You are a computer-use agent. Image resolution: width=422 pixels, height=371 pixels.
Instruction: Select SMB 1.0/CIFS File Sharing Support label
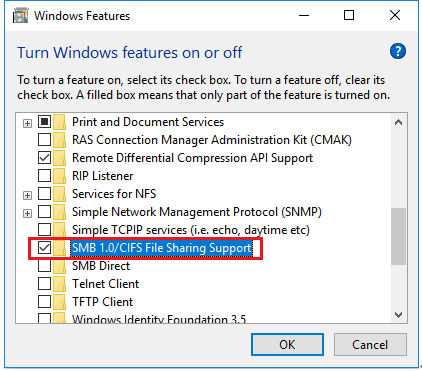pyautogui.click(x=162, y=248)
